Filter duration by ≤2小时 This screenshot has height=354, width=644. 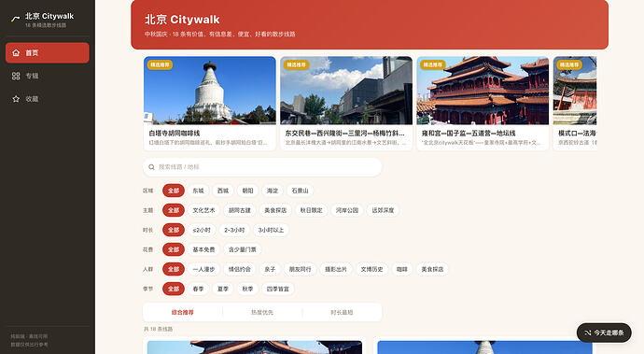202,230
